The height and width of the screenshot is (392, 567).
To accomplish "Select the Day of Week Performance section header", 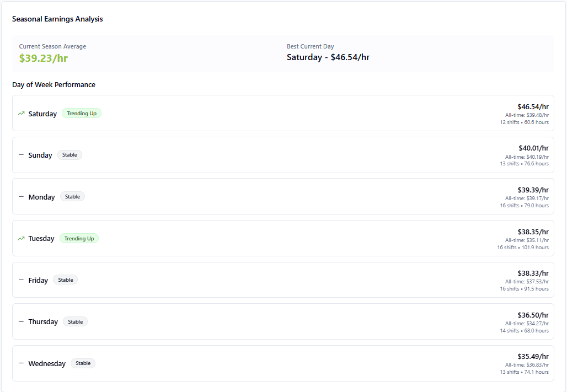I will [54, 84].
